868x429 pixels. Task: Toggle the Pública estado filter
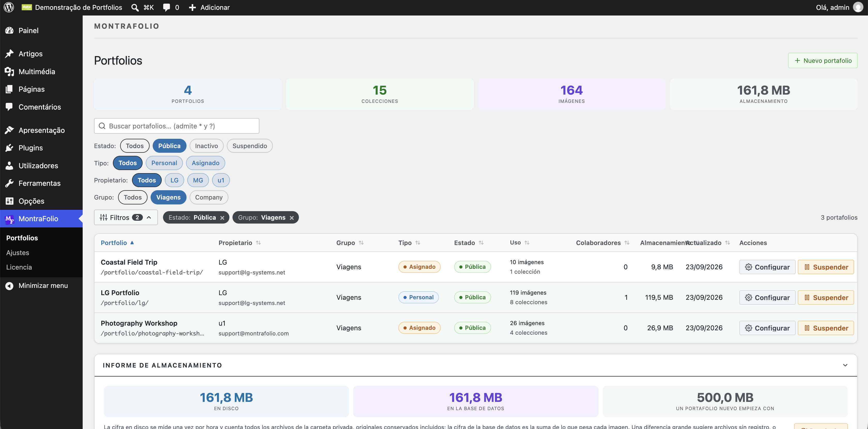169,146
